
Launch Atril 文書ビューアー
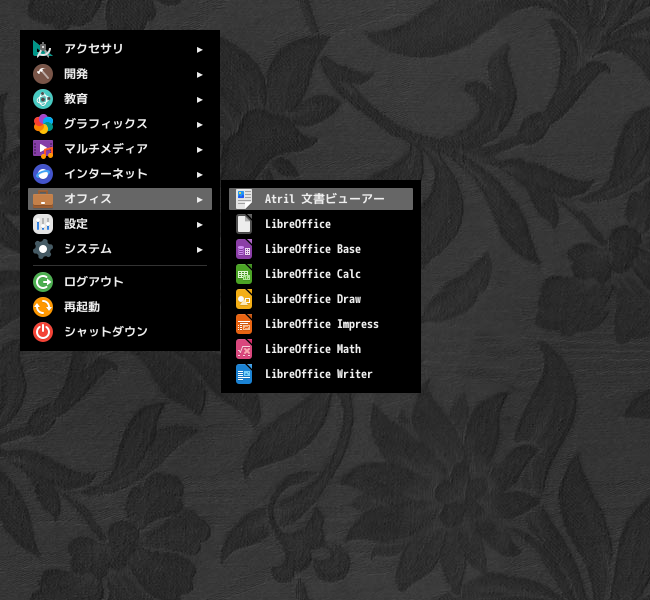pos(321,199)
